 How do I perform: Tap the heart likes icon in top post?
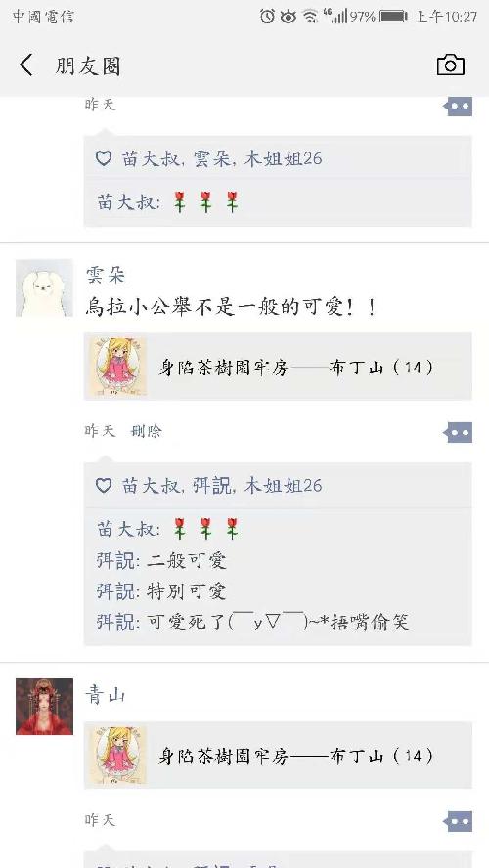pyautogui.click(x=104, y=159)
